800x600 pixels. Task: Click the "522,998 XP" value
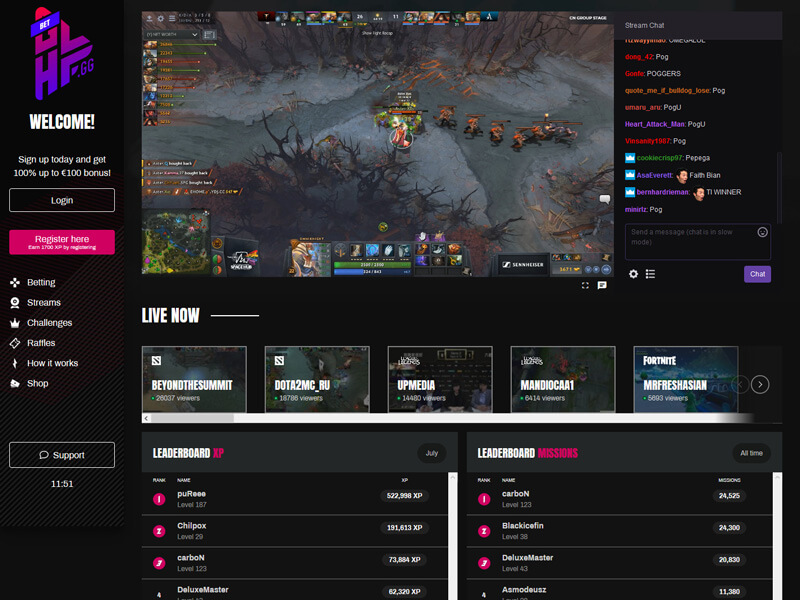[x=404, y=495]
